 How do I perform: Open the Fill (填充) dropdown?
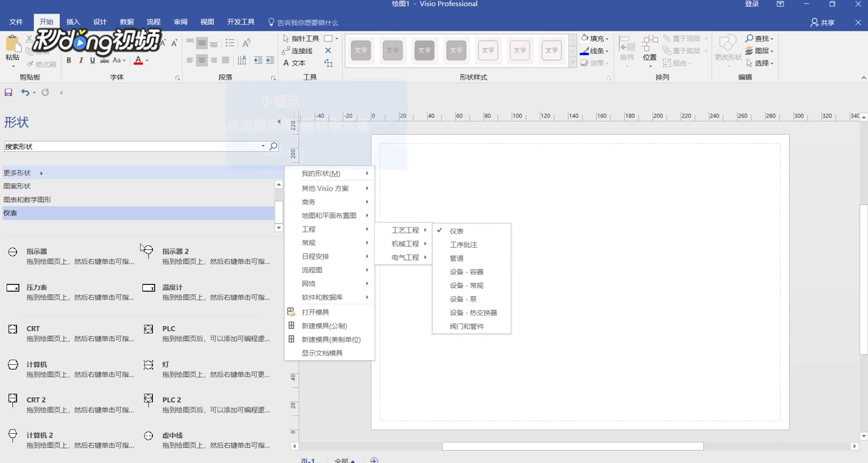pyautogui.click(x=595, y=39)
